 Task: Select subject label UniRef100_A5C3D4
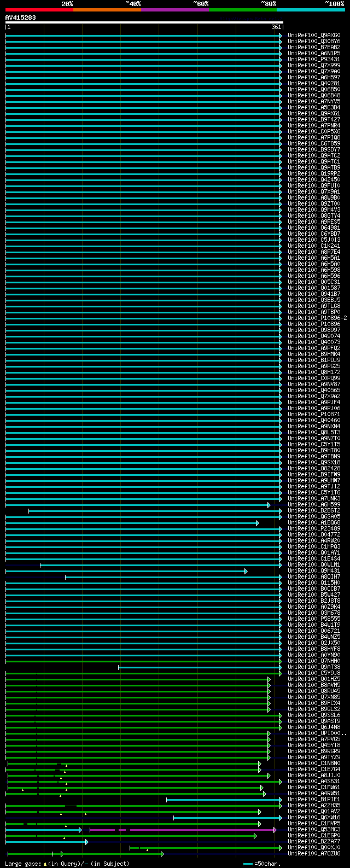(314, 107)
